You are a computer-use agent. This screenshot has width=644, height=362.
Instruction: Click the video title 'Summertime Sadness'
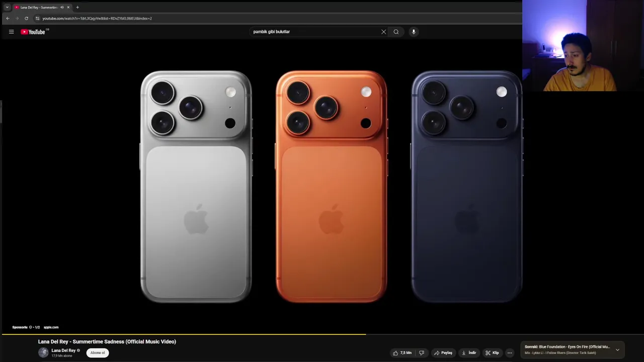tap(107, 341)
